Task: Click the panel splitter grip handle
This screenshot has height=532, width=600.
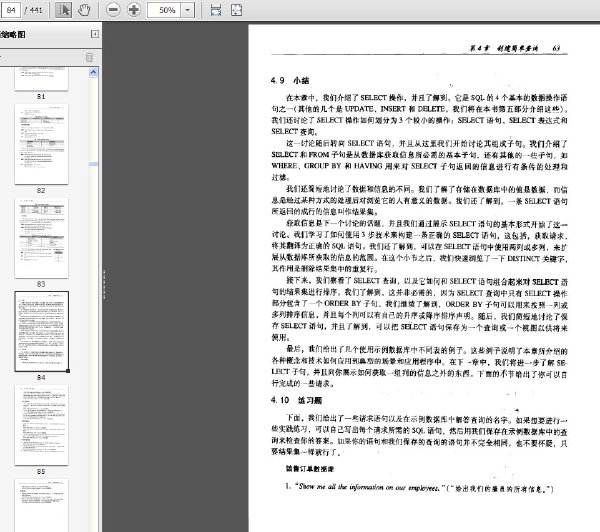Action: click(x=104, y=284)
